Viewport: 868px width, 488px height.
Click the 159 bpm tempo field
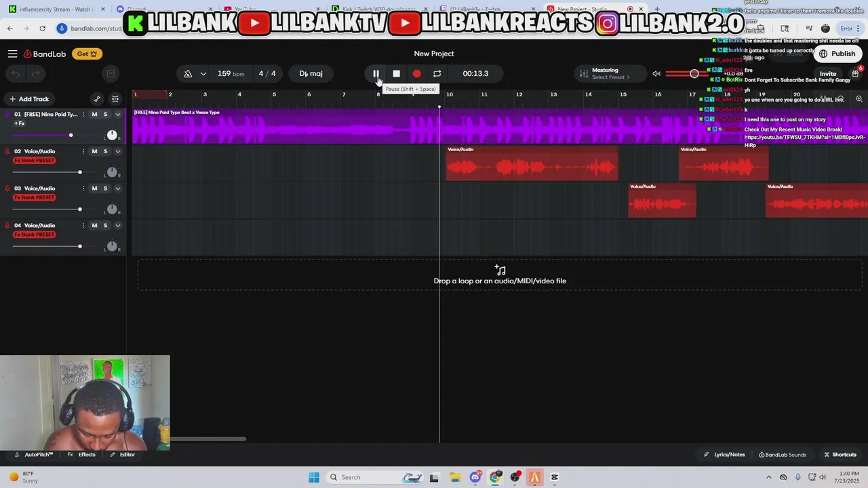coord(231,74)
